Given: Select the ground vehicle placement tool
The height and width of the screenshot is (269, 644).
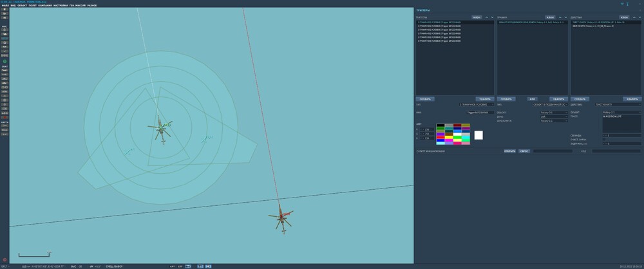Looking at the screenshot, I should [x=5, y=83].
